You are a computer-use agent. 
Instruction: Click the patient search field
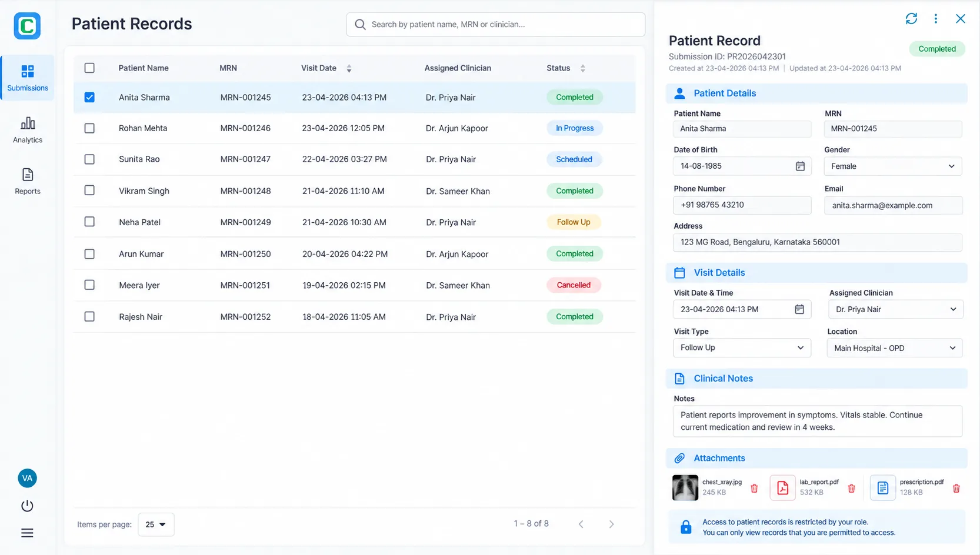tap(496, 24)
